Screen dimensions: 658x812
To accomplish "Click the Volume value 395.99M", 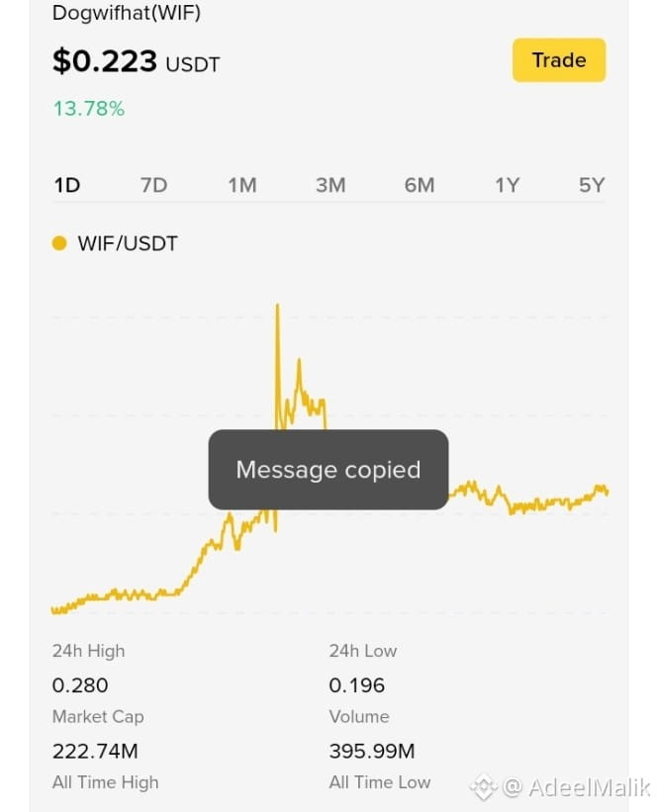I will [372, 751].
